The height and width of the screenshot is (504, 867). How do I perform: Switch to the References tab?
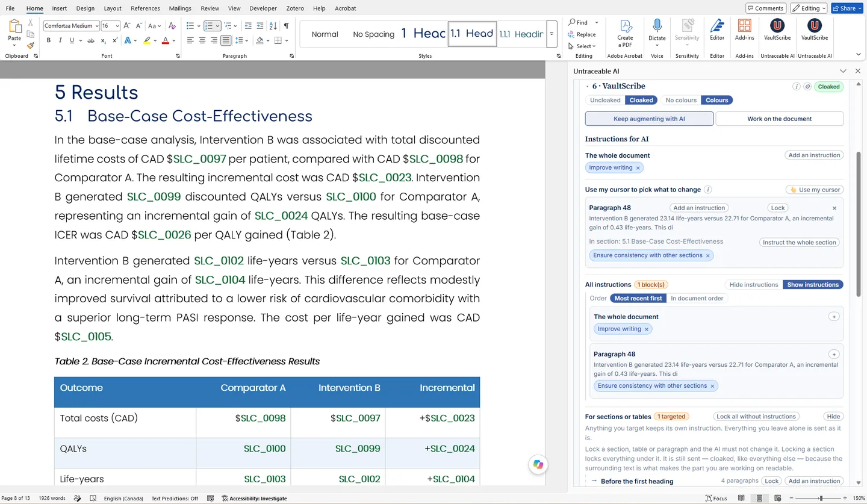click(x=145, y=8)
